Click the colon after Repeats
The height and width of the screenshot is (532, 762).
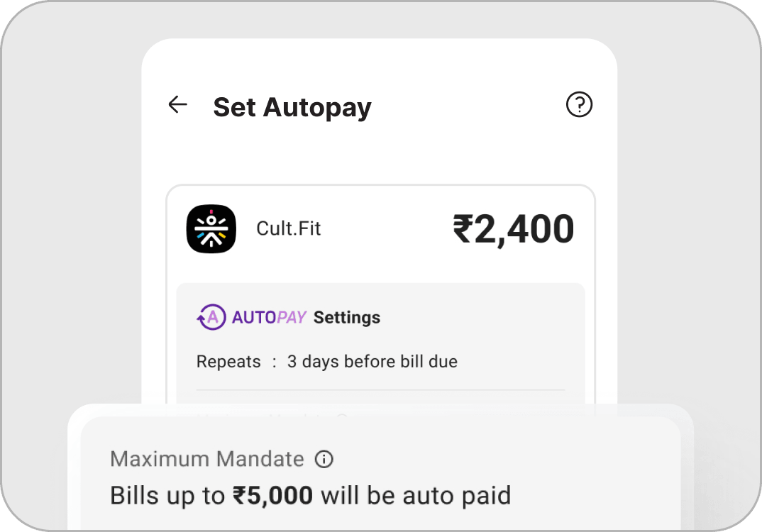[x=275, y=362]
